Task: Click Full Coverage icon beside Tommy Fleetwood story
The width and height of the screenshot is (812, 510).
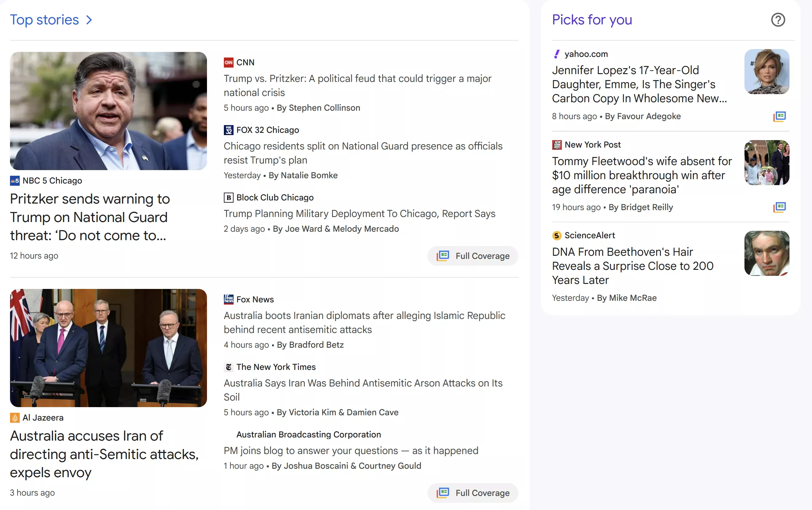Action: pos(779,207)
